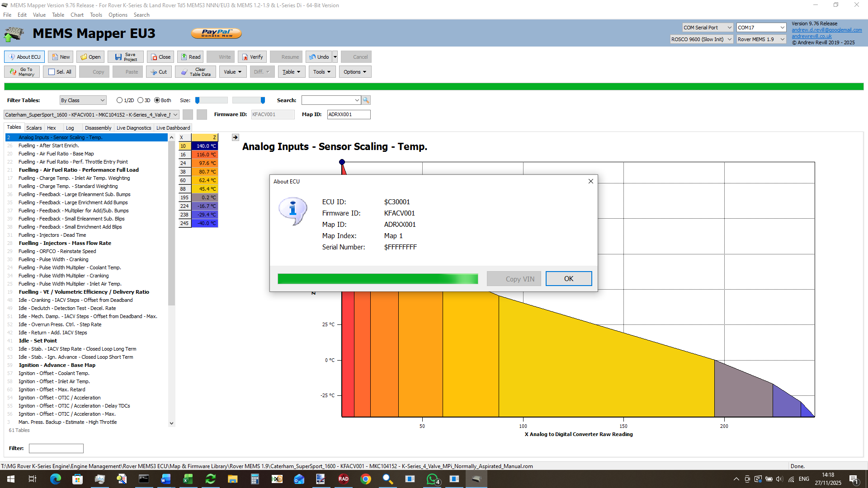Click the PayPal Donate Now button

(x=217, y=33)
